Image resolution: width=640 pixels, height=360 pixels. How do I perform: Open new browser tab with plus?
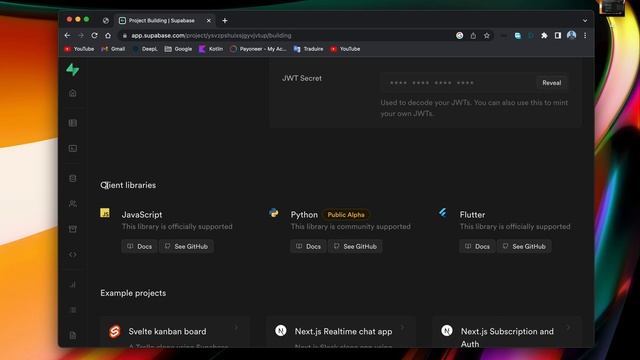[x=224, y=20]
